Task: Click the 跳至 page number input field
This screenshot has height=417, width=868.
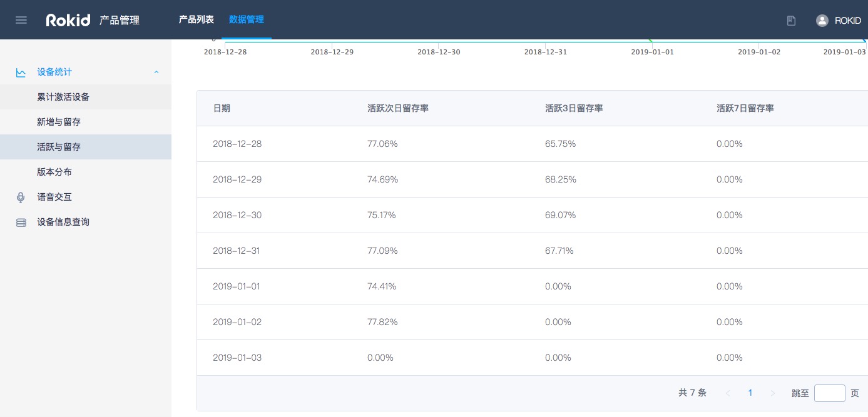Action: [829, 393]
